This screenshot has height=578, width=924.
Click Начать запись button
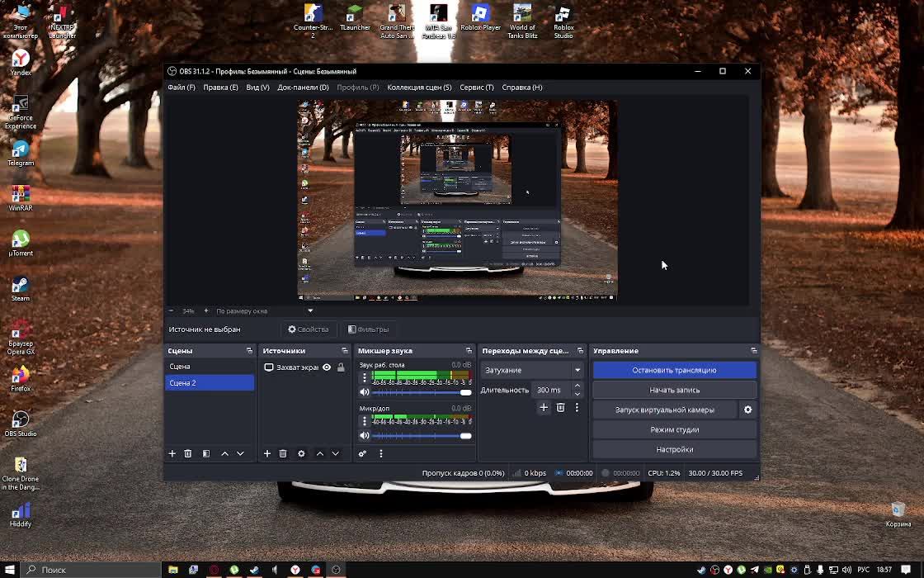[x=674, y=390]
